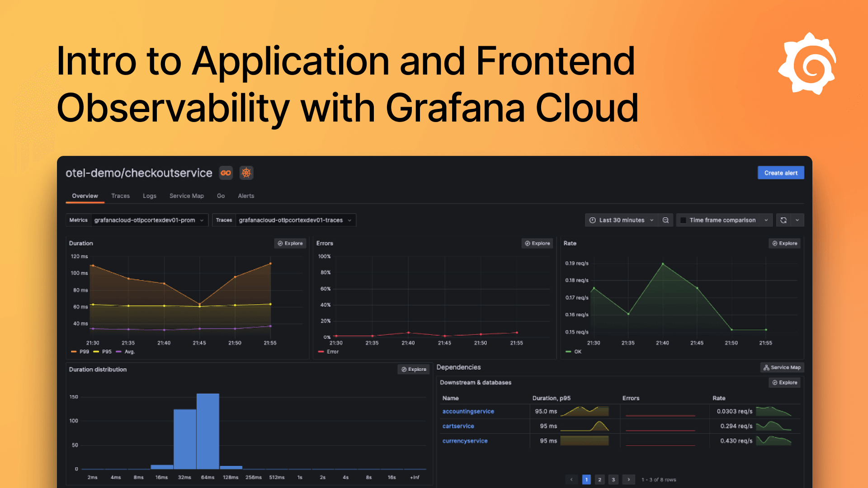Open Explore for the Errors panel
The image size is (868, 488).
538,244
